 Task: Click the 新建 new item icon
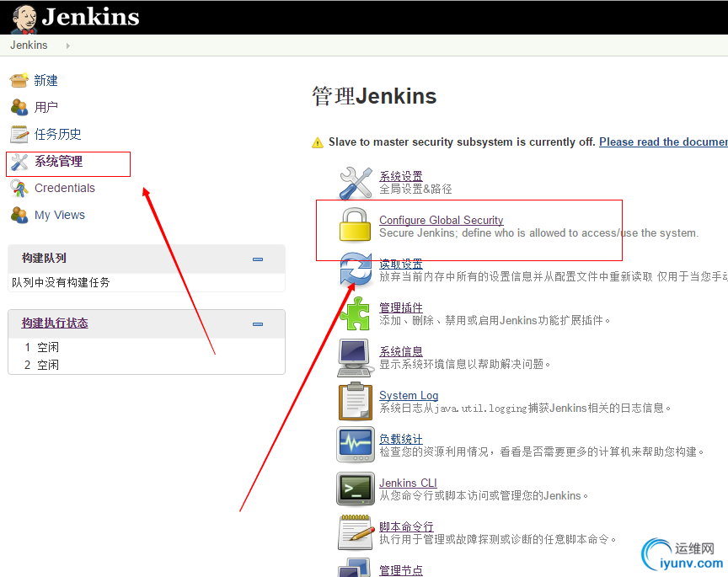pyautogui.click(x=19, y=80)
